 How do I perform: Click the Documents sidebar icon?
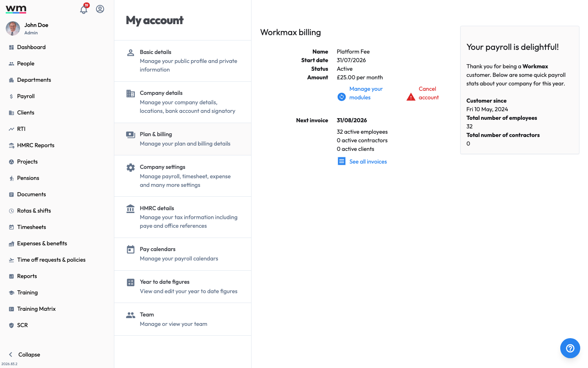[x=11, y=195]
